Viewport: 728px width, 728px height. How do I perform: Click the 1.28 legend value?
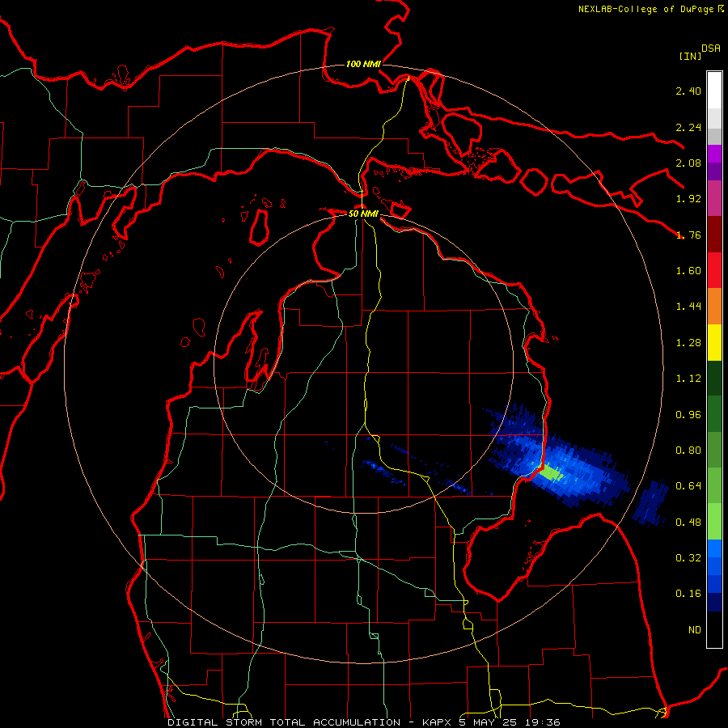pyautogui.click(x=688, y=343)
